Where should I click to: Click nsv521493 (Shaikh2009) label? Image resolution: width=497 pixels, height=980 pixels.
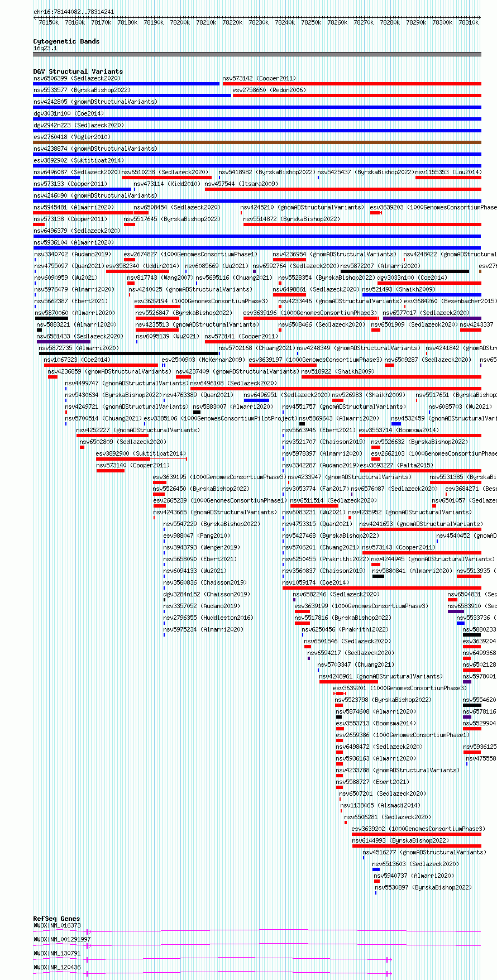click(399, 289)
